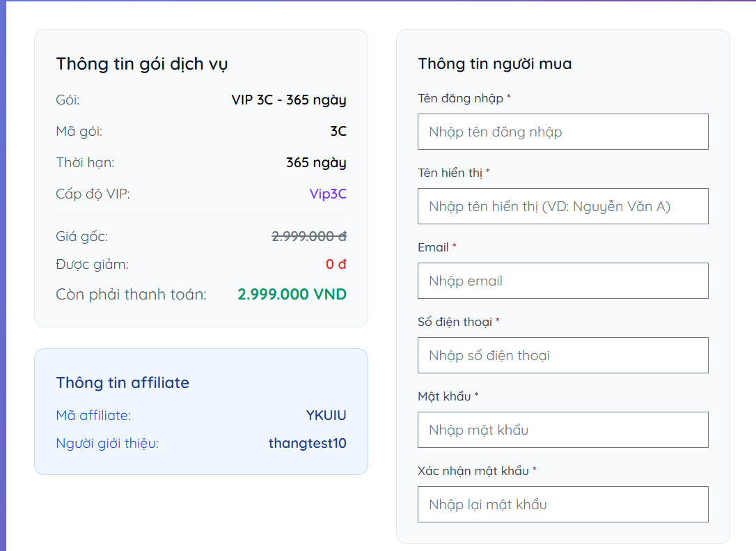This screenshot has height=551, width=756.
Task: Click the Xác nhận mật khẩu field
Action: pos(562,504)
